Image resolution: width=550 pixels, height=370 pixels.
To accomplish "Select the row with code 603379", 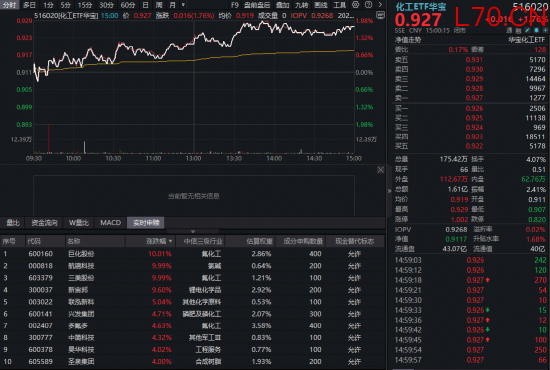I will (192, 278).
